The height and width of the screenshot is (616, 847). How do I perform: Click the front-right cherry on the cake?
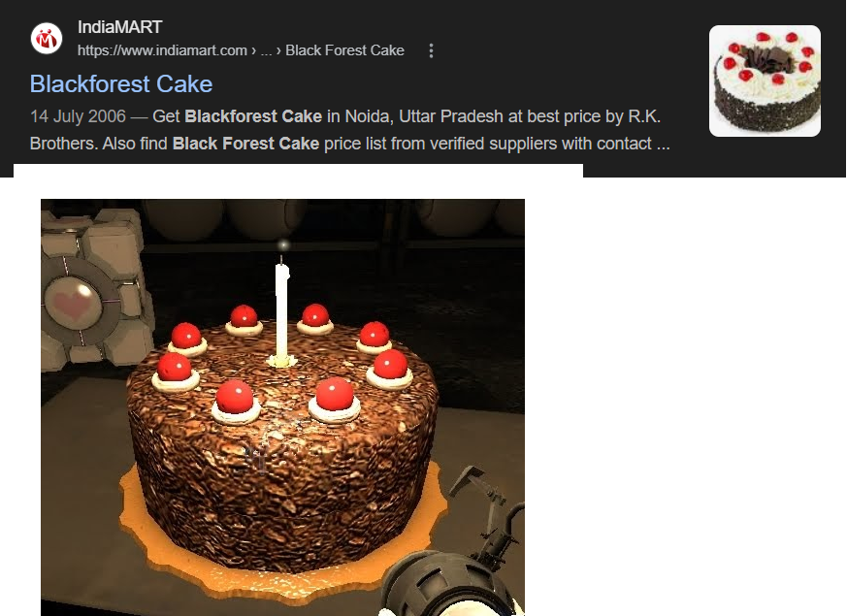(335, 394)
